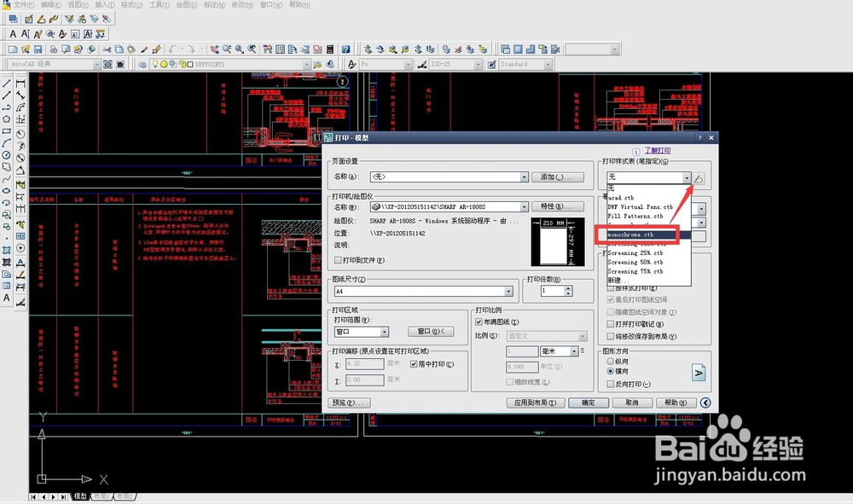Open the QuickCalc calculator icon

[x=329, y=49]
